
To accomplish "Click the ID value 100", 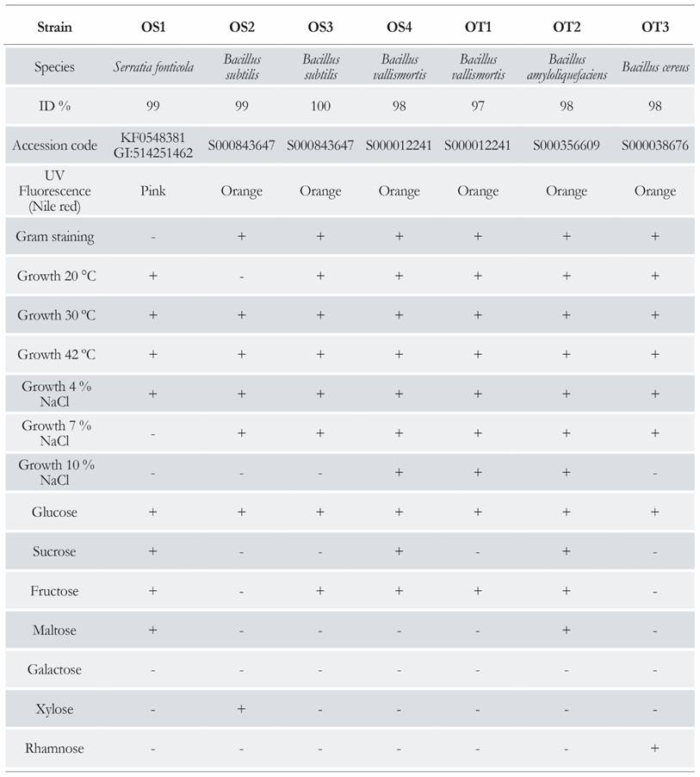I will click(x=320, y=107).
